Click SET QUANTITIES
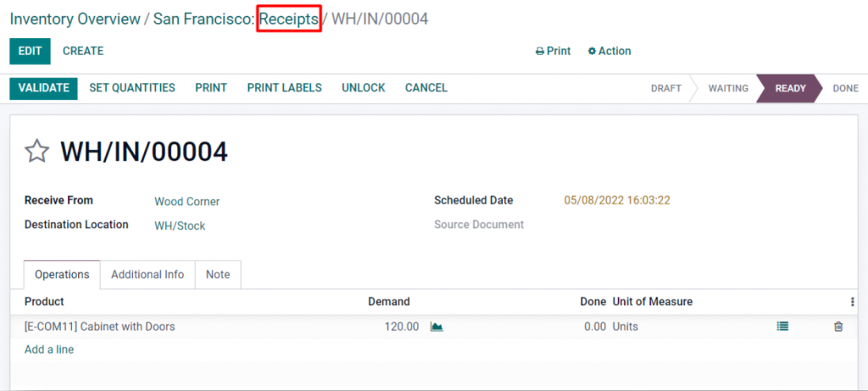Screen dimensions: 868x391 132,88
